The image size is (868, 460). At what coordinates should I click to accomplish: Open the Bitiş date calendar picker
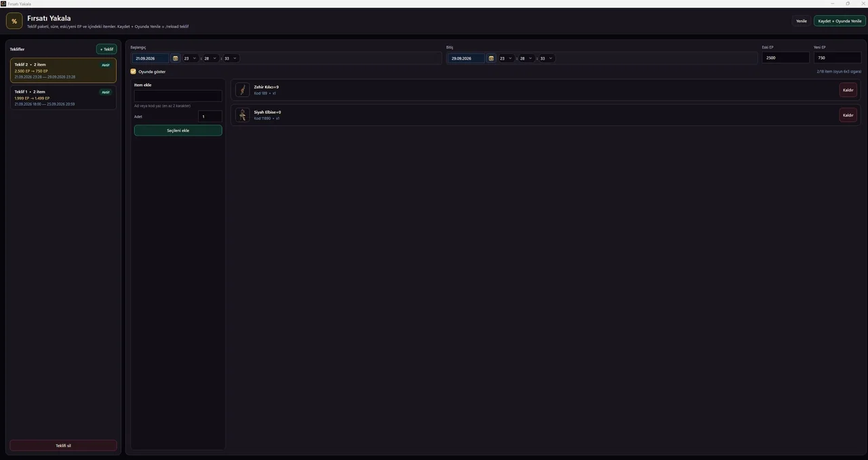tap(491, 58)
